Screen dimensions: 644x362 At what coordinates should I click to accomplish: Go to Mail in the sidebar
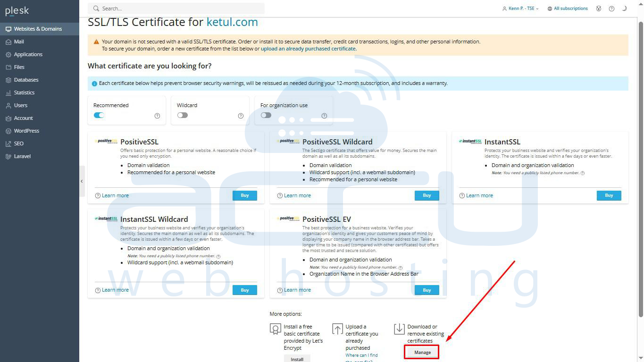point(40,42)
